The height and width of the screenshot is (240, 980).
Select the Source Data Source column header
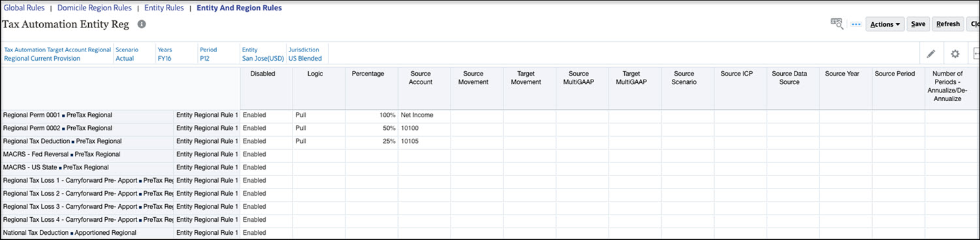click(793, 88)
